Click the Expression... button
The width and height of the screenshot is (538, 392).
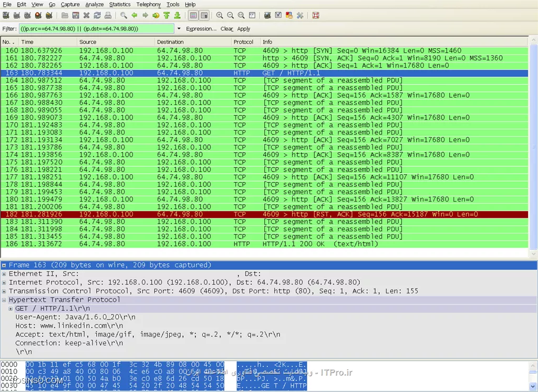[x=201, y=29]
